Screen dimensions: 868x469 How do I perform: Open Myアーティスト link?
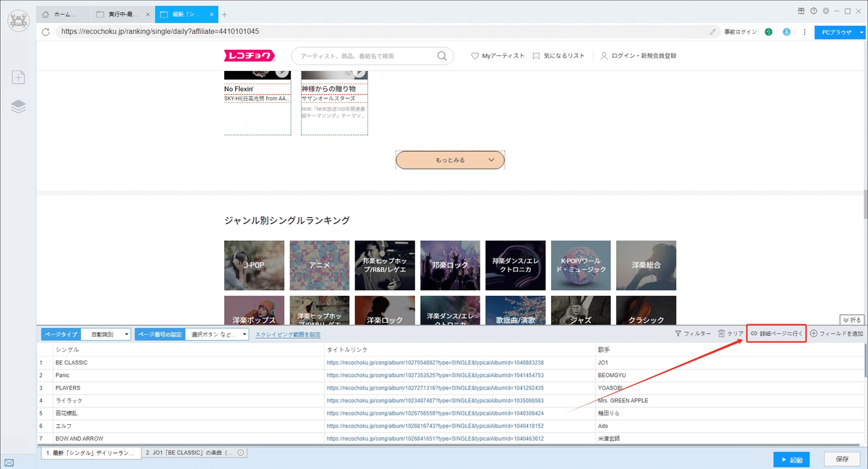coord(498,56)
